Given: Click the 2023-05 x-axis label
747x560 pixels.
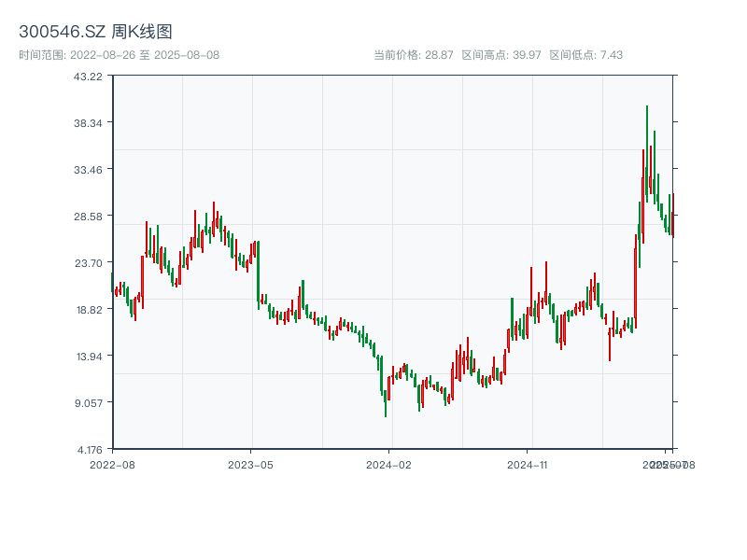Looking at the screenshot, I should [250, 465].
